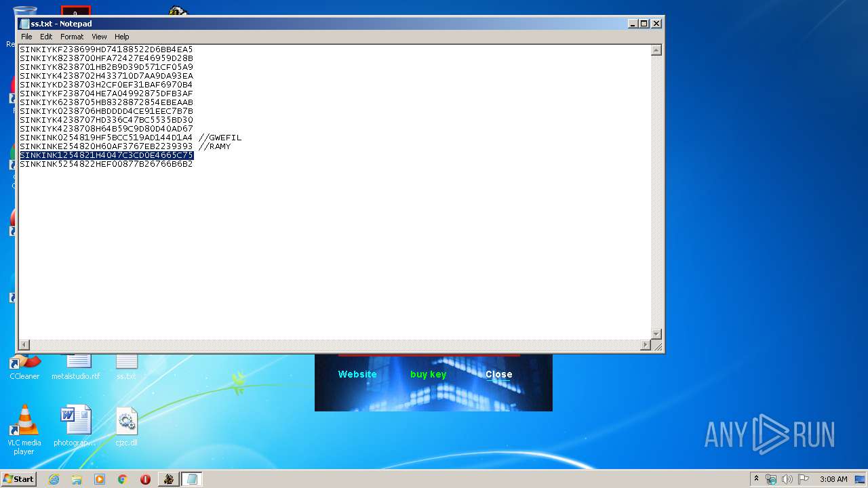Click the vertical scrollbar up arrow
Screen dimensions: 868x488
(x=656, y=50)
